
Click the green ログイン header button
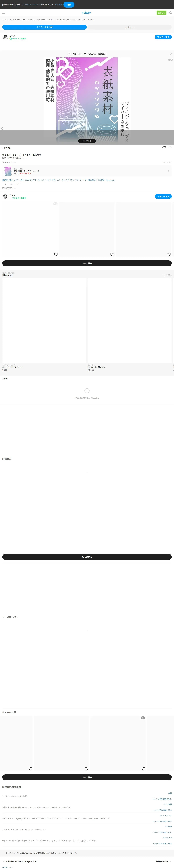point(162,13)
